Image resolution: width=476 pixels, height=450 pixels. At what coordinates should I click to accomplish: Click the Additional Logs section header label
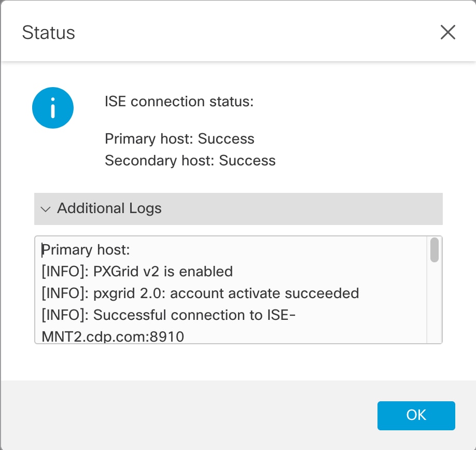pos(109,208)
